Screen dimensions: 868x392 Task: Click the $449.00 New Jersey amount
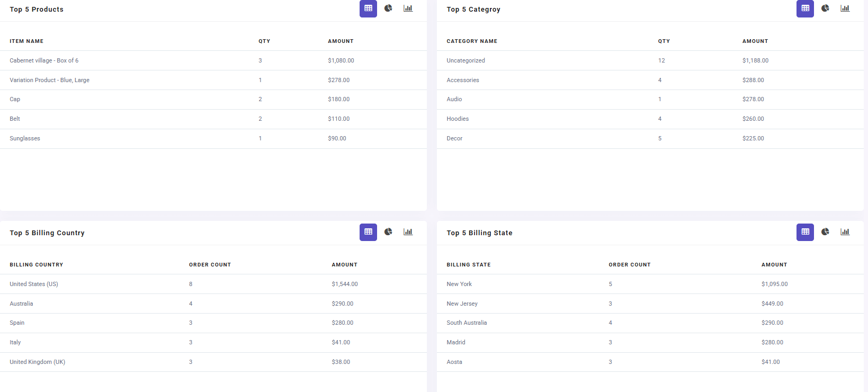(x=772, y=304)
